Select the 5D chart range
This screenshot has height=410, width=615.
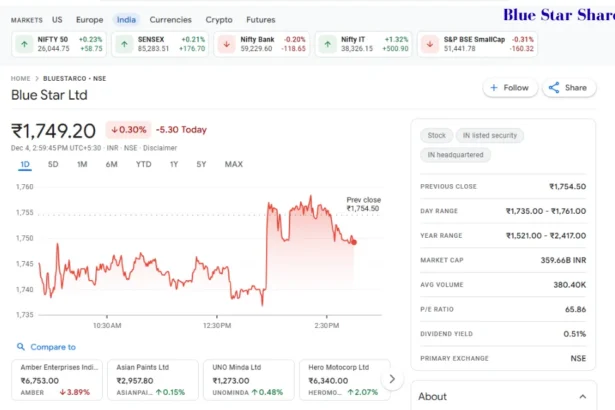53,164
